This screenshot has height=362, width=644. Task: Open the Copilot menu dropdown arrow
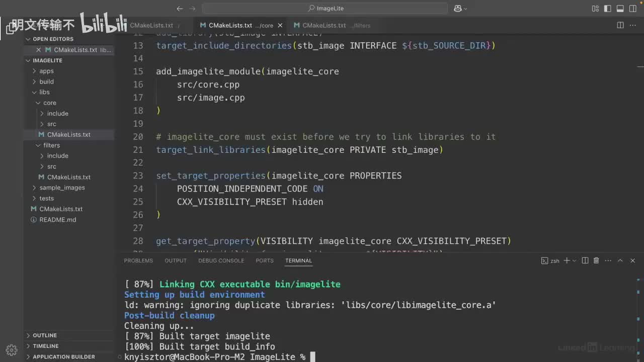(x=465, y=9)
